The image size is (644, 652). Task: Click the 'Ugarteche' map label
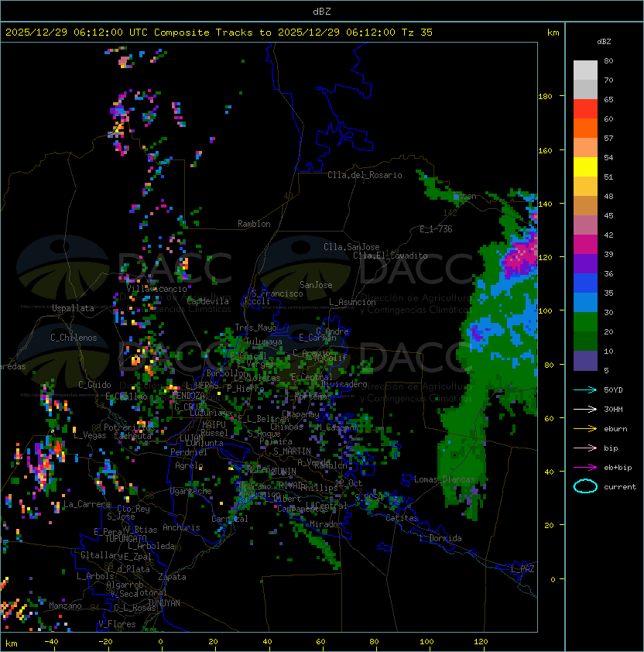point(191,491)
